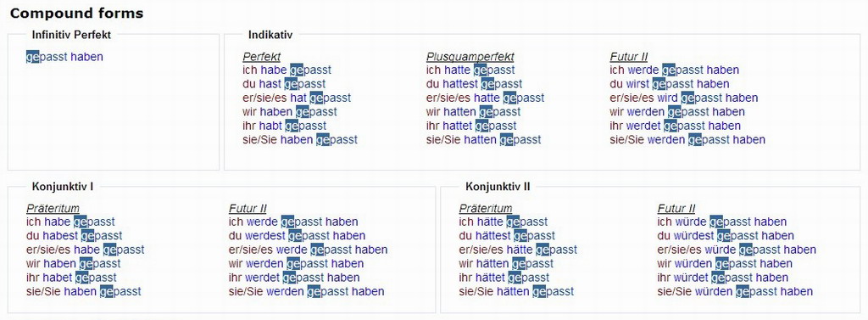Select 'du habest gepasst' in Konjunktiv I
Image resolution: width=868 pixels, height=320 pixels.
pos(75,236)
